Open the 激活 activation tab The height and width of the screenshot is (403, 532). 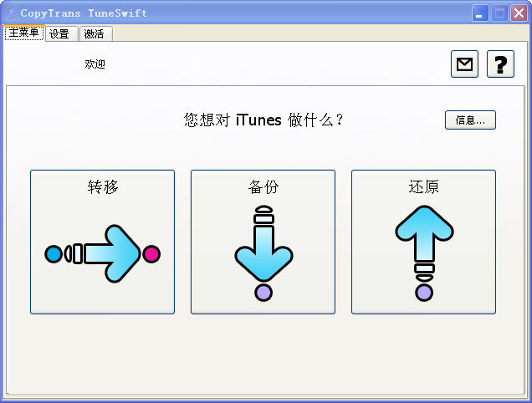[96, 34]
